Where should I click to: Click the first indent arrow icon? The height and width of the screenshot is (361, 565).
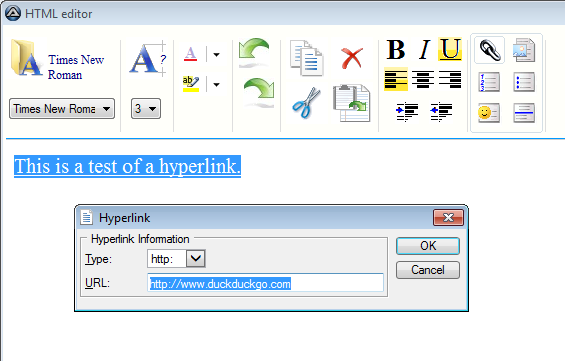click(407, 112)
